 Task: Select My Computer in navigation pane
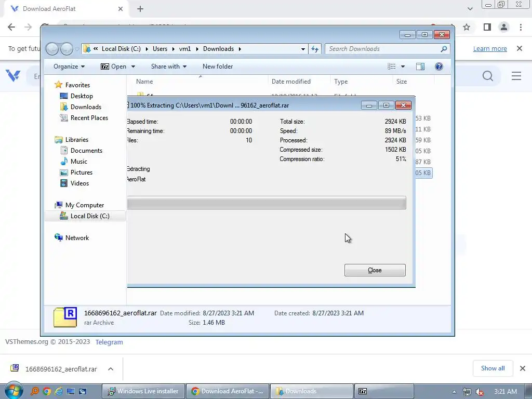(x=85, y=205)
